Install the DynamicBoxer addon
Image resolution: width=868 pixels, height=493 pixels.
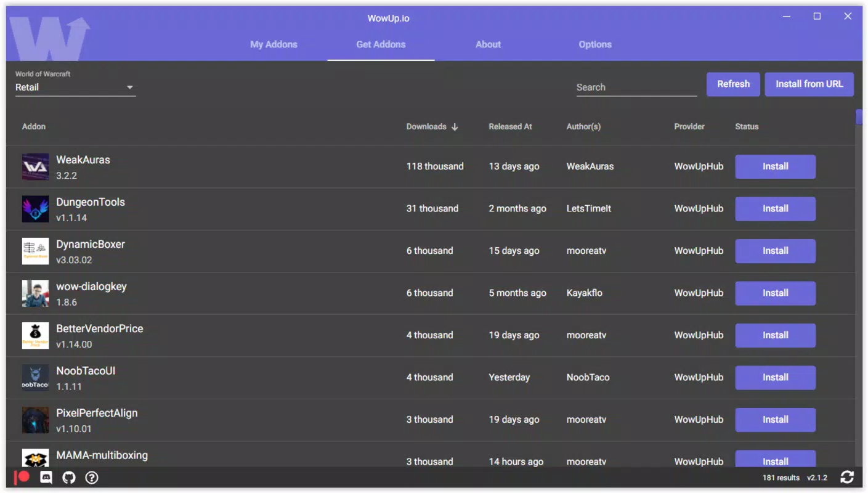(775, 251)
